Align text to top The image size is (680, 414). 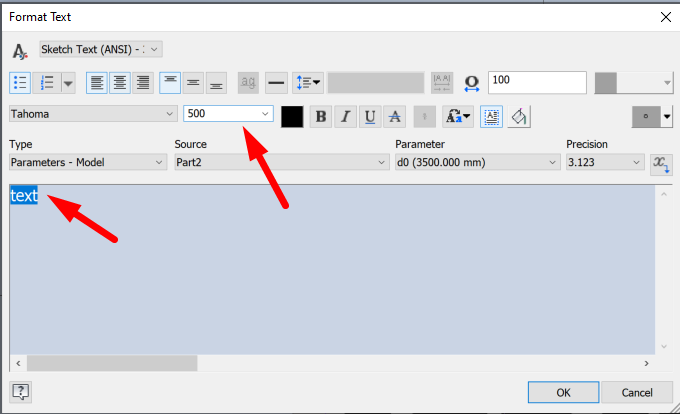point(170,82)
